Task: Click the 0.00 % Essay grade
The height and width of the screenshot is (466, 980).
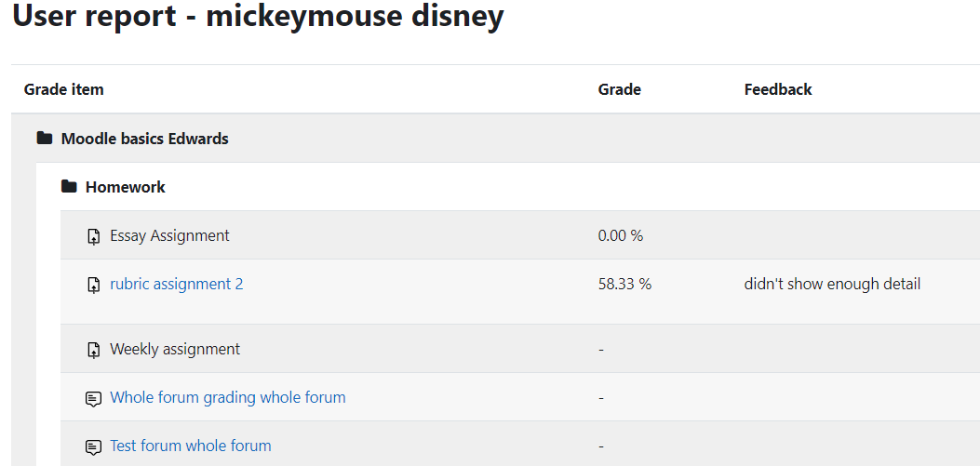Action: tap(621, 235)
